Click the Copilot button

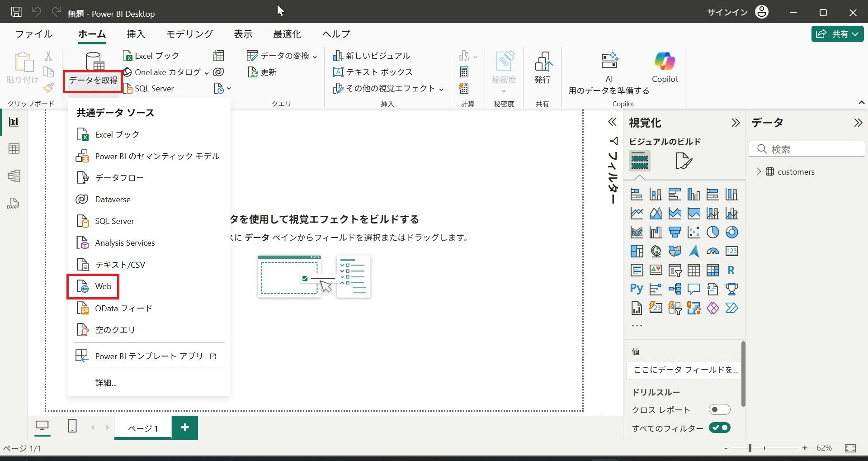coord(665,68)
